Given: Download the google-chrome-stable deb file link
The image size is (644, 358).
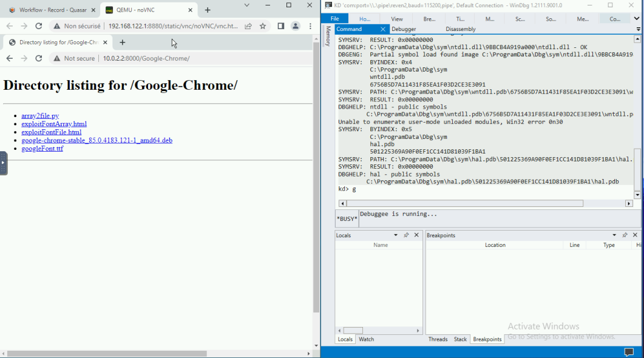Looking at the screenshot, I should coord(97,140).
